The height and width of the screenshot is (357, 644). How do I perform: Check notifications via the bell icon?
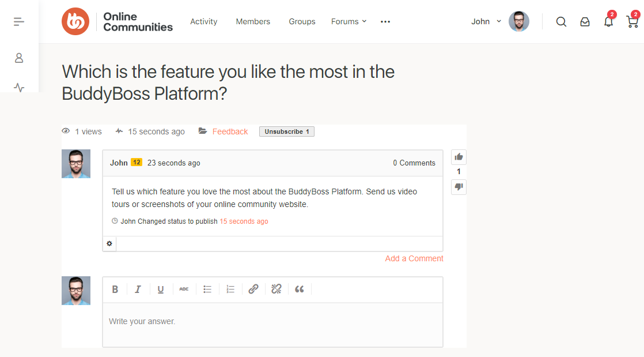[x=608, y=21]
